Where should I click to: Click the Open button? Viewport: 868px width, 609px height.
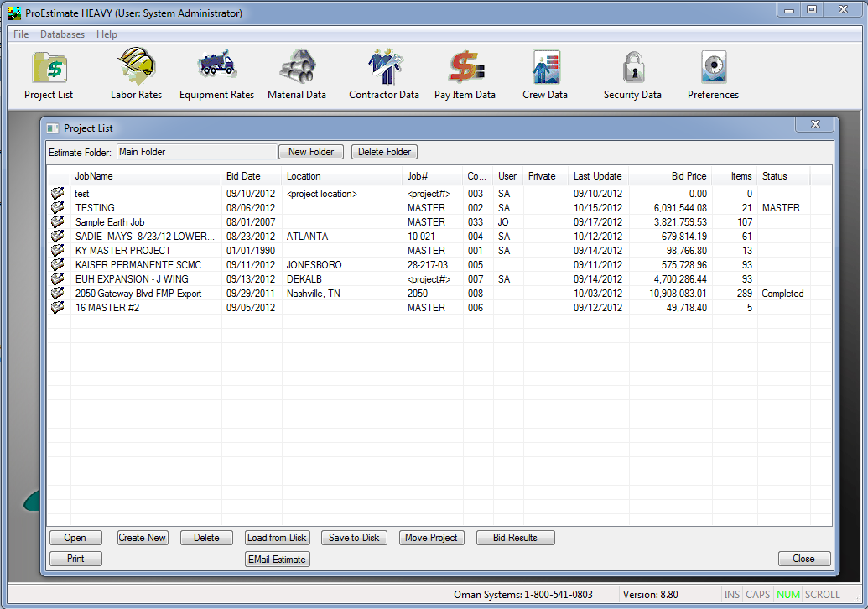pyautogui.click(x=75, y=538)
